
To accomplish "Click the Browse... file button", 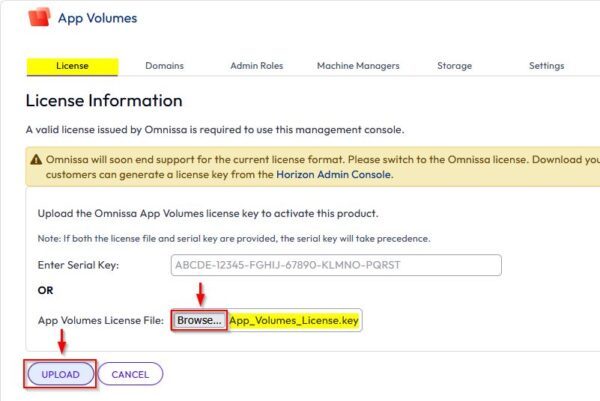I will click(199, 320).
